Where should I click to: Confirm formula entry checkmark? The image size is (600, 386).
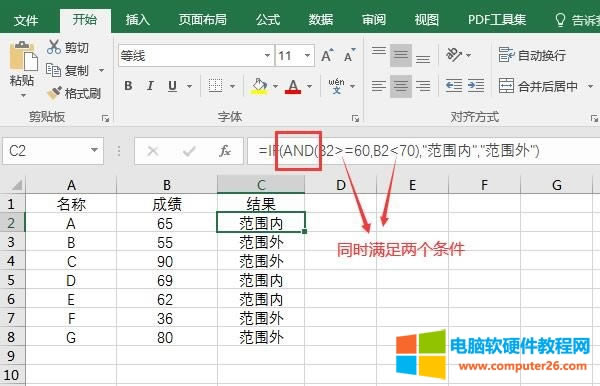[189, 151]
